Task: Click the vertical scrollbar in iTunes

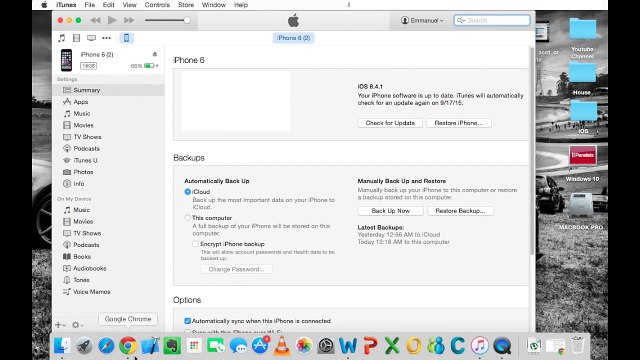Action: [532, 151]
